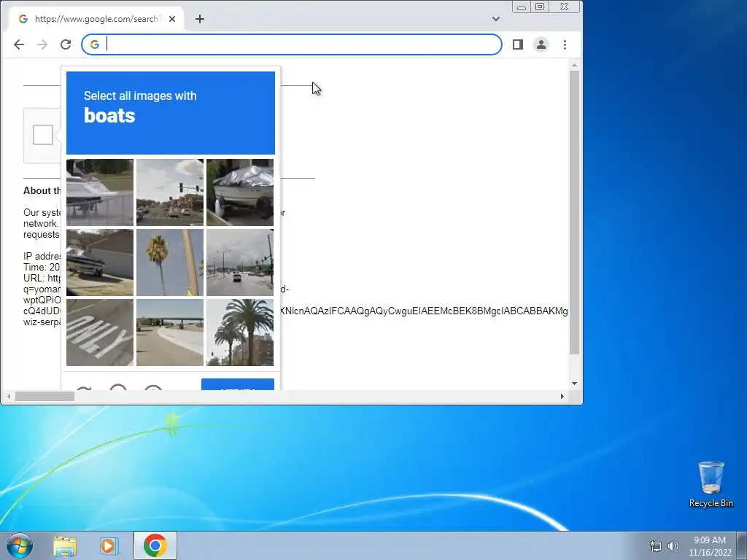The image size is (747, 560).
Task: Select the tile showing ONLY road marking
Action: pos(100,332)
